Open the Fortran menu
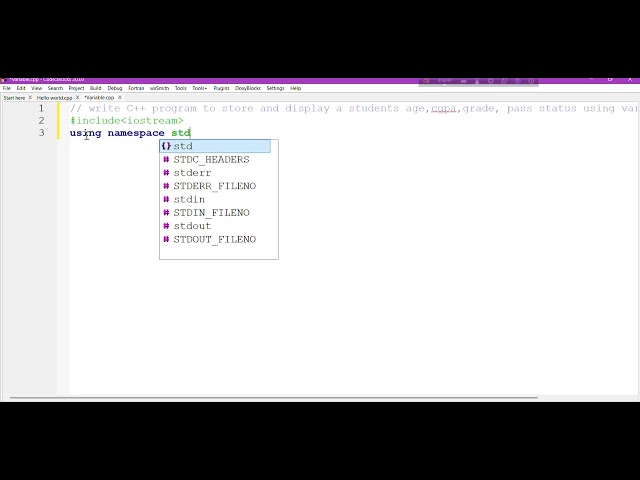Viewport: 640px width, 480px height. 136,88
